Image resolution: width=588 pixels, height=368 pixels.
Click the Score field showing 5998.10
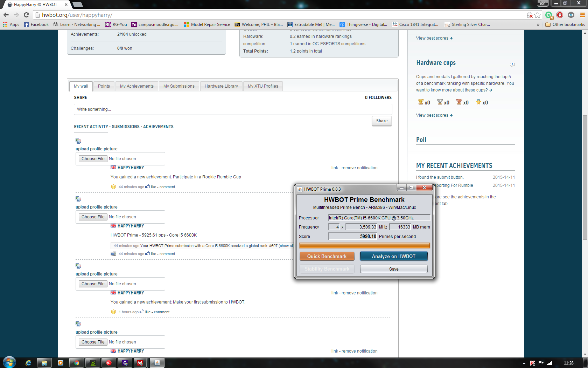pyautogui.click(x=353, y=237)
